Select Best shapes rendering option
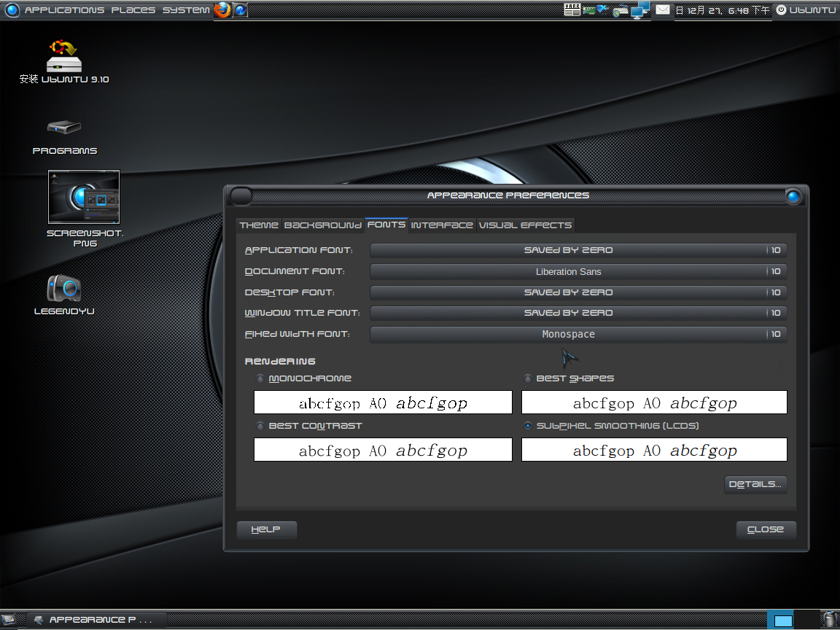 528,378
